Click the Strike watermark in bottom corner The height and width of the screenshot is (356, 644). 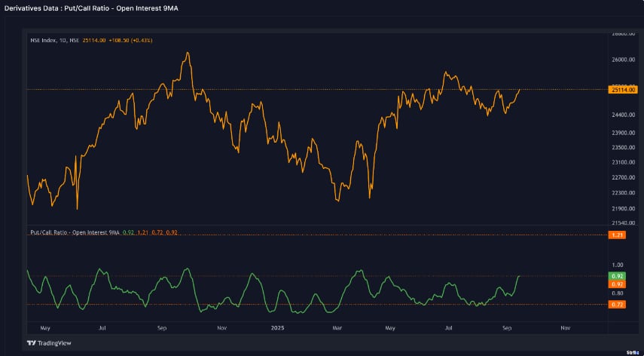(632, 342)
